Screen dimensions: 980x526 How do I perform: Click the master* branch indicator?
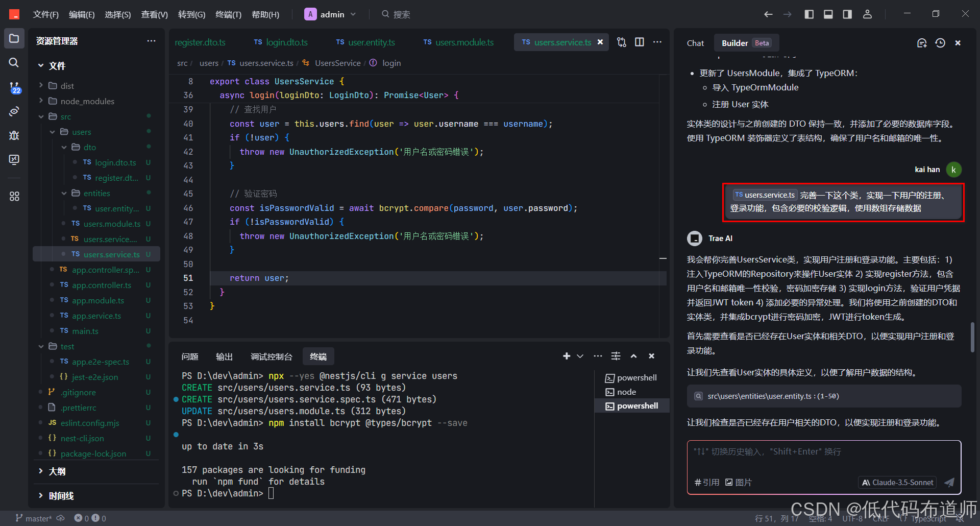pos(34,518)
